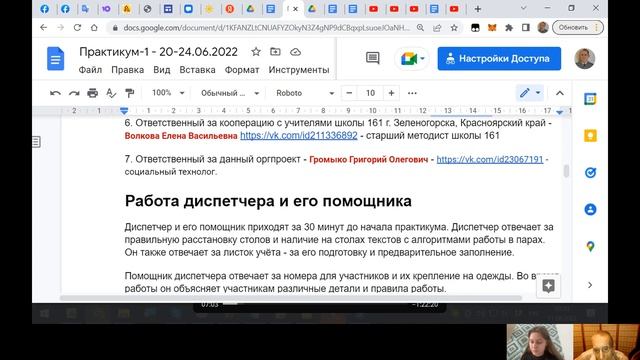Image resolution: width=640 pixels, height=360 pixels.
Task: Click the vertical document scrollbar thumb
Action: point(566,171)
